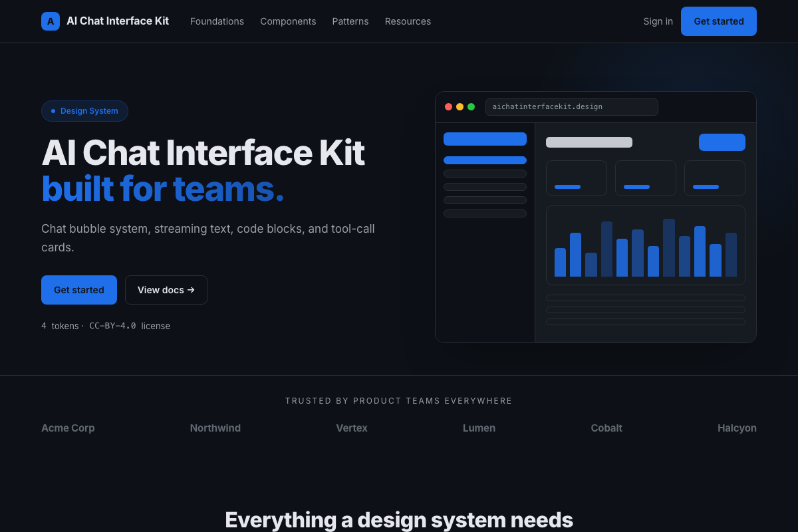Click the green window dot in mockup
Screen dimensions: 798x532
(x=471, y=107)
